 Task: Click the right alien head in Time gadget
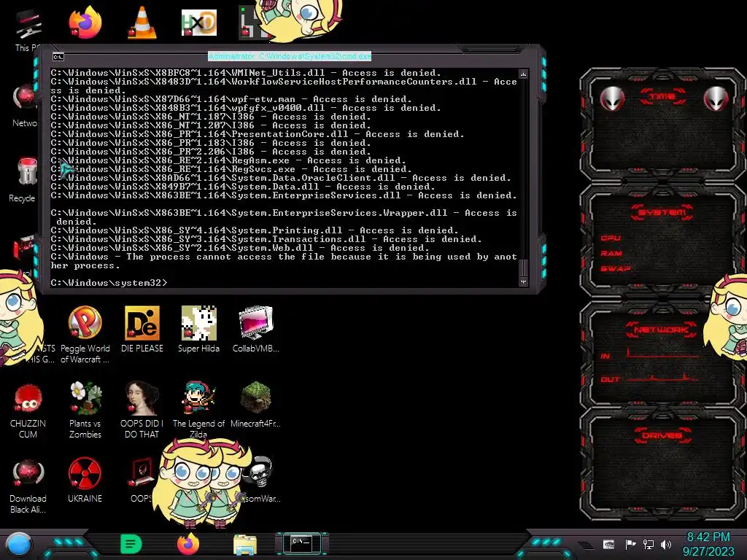716,98
